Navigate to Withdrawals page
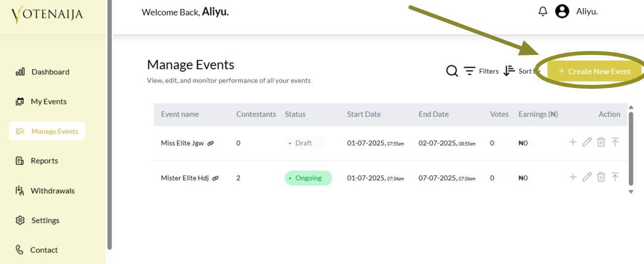The height and width of the screenshot is (264, 644). [x=45, y=191]
